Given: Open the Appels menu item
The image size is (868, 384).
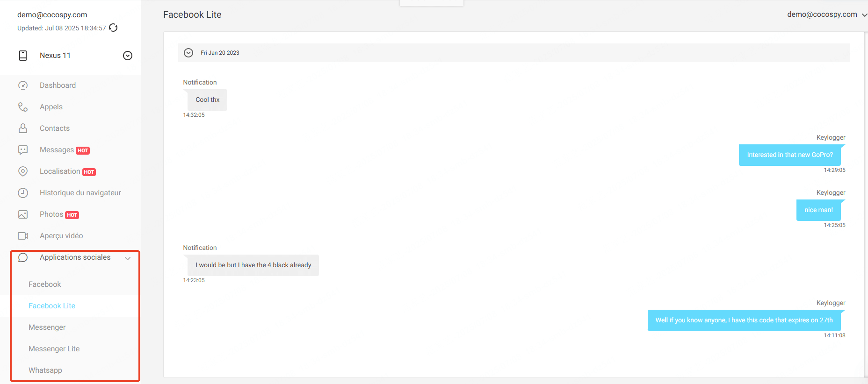Looking at the screenshot, I should point(51,107).
